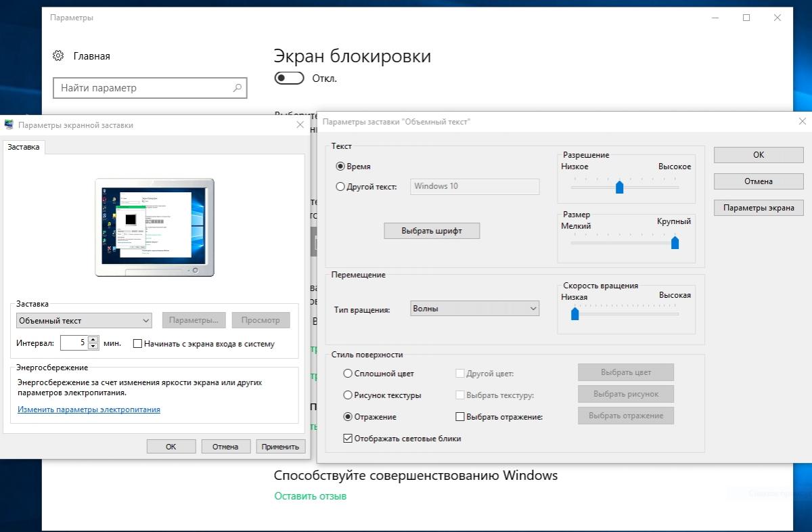
Task: Click the monitor preview thumbnail
Action: pyautogui.click(x=154, y=227)
